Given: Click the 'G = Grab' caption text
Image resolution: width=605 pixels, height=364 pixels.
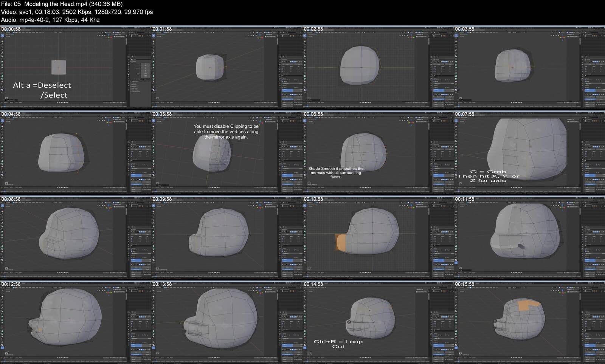Looking at the screenshot, I should tap(488, 172).
